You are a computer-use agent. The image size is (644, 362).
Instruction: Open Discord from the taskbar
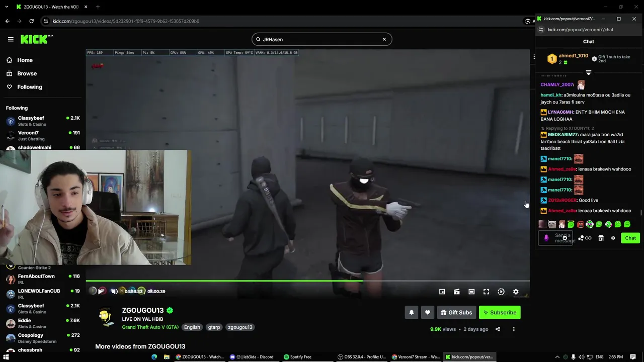(253, 357)
